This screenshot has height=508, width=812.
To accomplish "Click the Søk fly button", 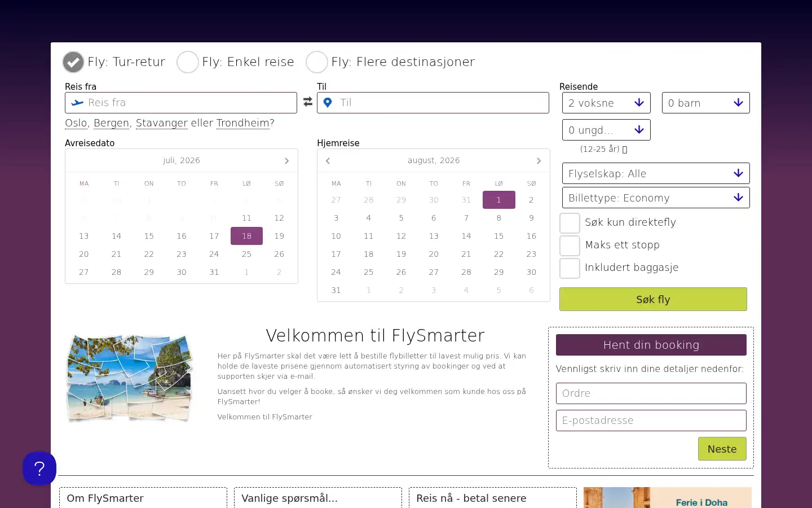I will [x=653, y=299].
